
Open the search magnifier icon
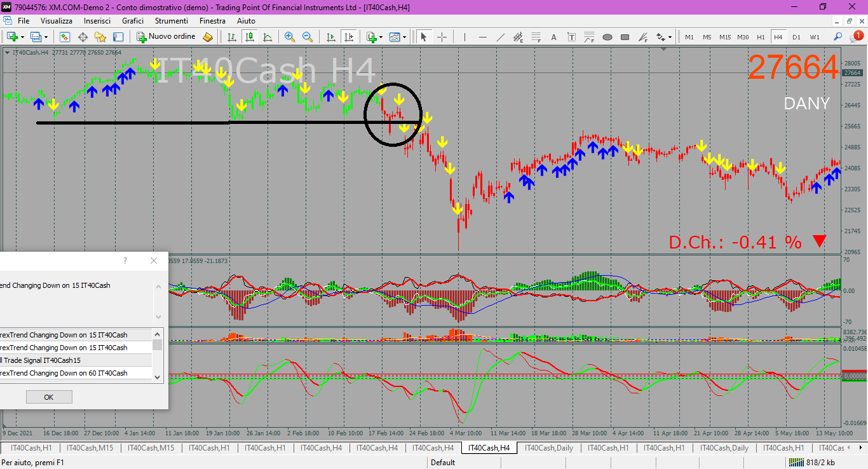[x=838, y=37]
